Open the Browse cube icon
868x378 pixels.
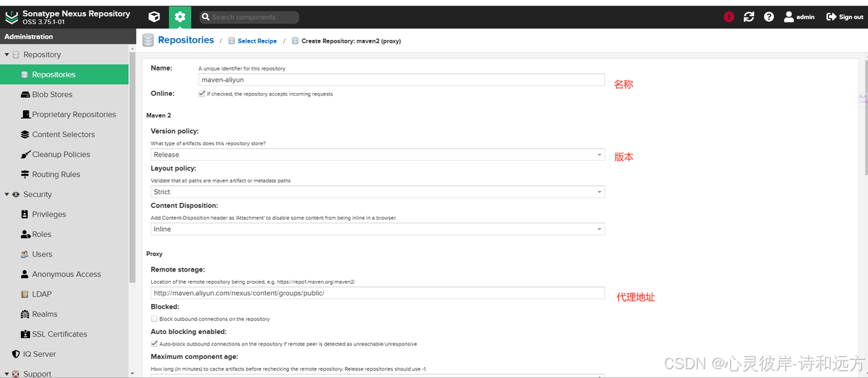point(155,17)
